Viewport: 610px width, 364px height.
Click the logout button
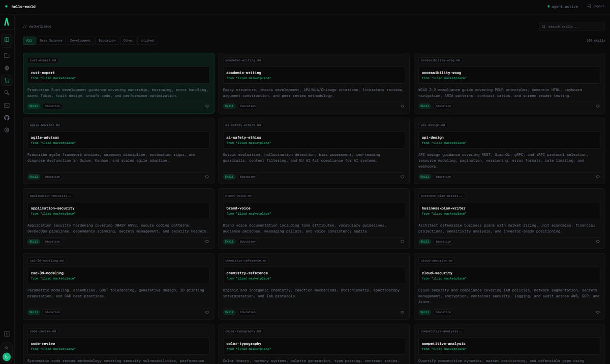point(596,7)
